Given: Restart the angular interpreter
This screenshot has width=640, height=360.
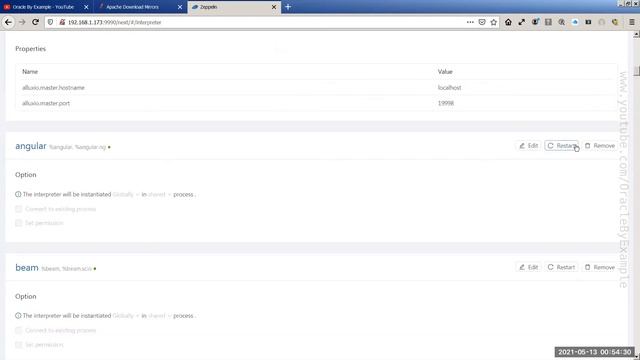Looking at the screenshot, I should 562,146.
